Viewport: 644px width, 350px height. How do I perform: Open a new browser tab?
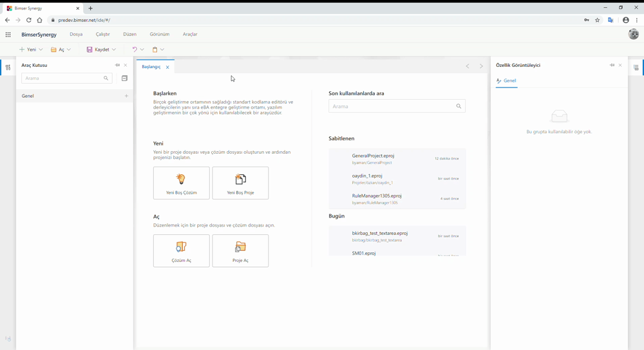[x=90, y=8]
